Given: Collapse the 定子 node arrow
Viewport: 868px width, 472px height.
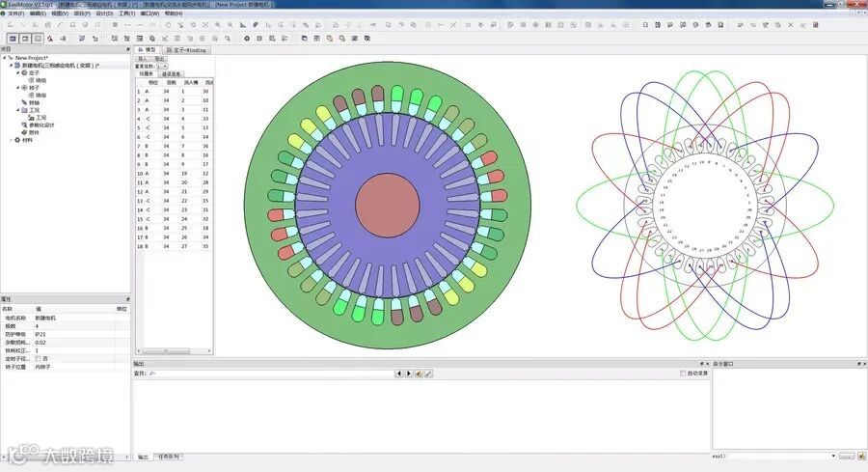Looking at the screenshot, I should point(17,72).
